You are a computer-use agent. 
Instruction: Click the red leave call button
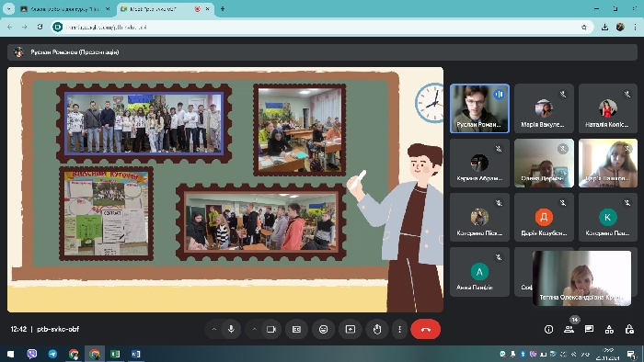(425, 329)
